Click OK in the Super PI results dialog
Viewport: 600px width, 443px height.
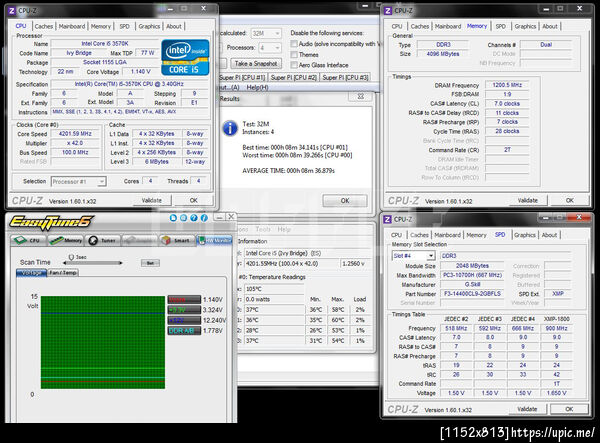tap(344, 200)
